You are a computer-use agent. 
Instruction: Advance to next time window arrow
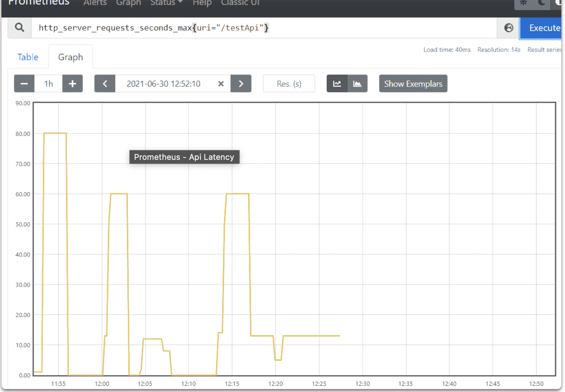click(x=241, y=84)
